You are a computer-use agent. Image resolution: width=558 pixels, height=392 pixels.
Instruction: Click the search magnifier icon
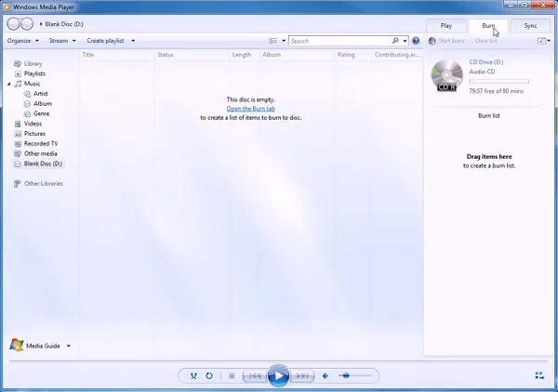click(x=395, y=41)
